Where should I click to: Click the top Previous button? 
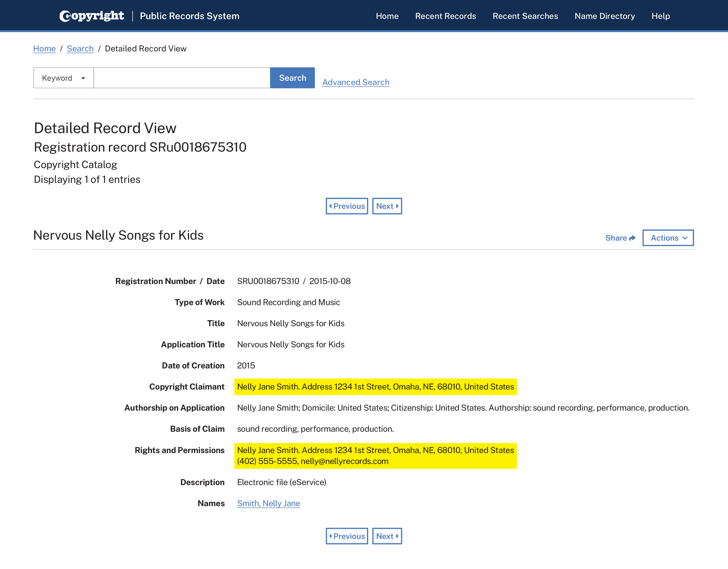point(347,206)
